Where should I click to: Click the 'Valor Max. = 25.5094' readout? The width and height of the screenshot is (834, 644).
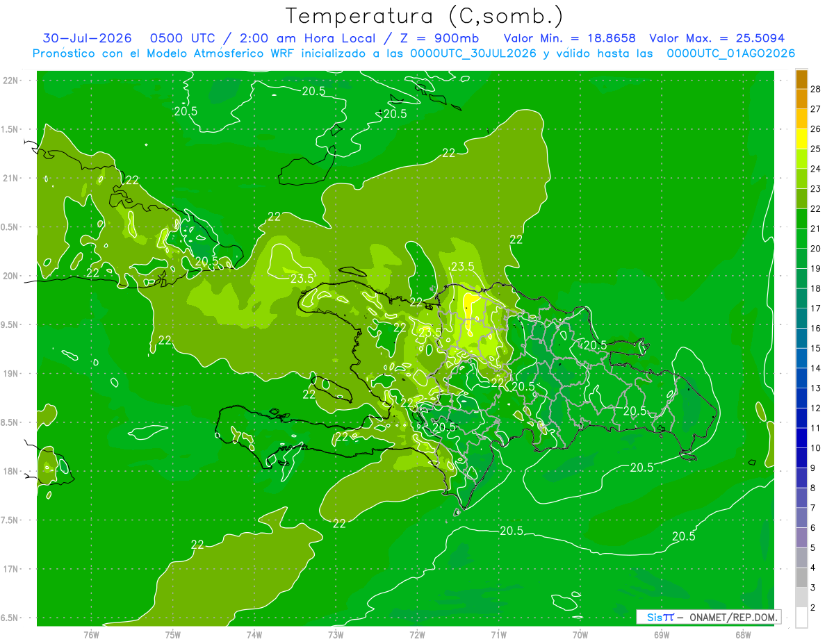(717, 38)
